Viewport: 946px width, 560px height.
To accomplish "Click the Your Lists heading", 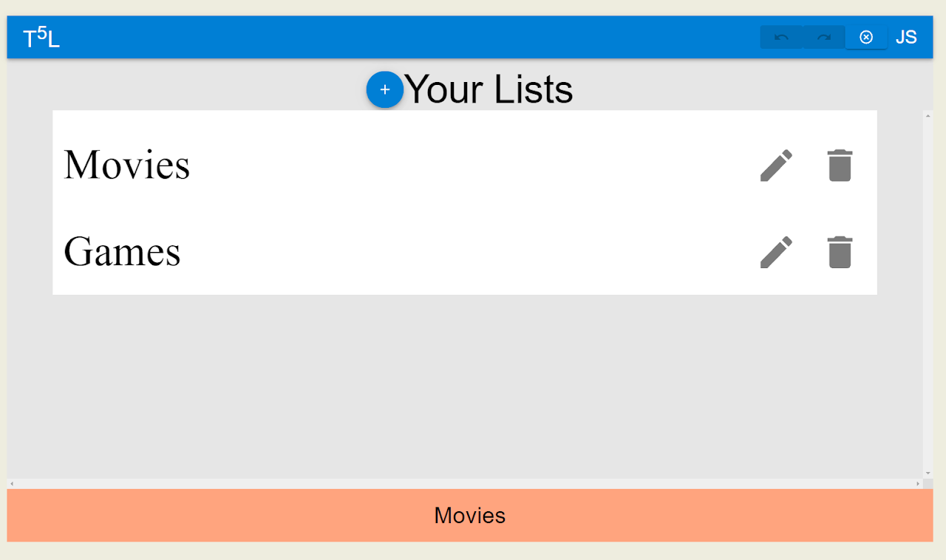I will [489, 89].
